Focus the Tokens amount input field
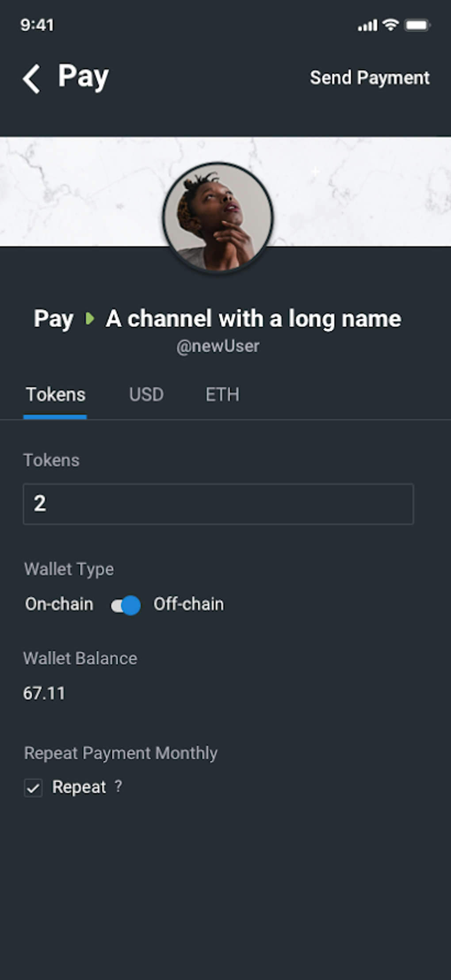This screenshot has width=451, height=980. [x=218, y=504]
